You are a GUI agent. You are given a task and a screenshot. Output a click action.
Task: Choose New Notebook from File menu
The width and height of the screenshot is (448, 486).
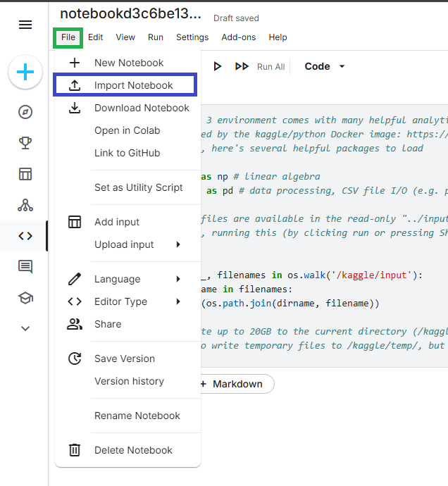pyautogui.click(x=127, y=63)
